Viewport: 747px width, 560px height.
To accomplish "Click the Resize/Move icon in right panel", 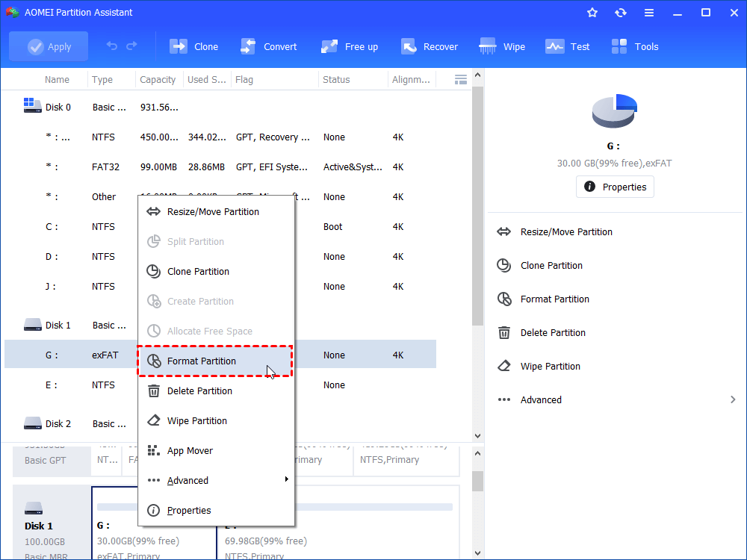I will coord(504,232).
